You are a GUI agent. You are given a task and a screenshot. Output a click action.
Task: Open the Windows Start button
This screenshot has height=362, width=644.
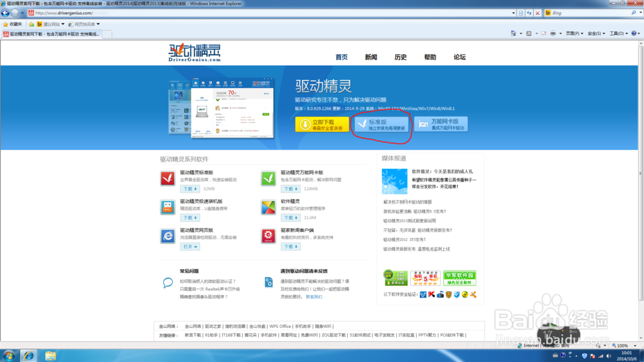point(8,356)
